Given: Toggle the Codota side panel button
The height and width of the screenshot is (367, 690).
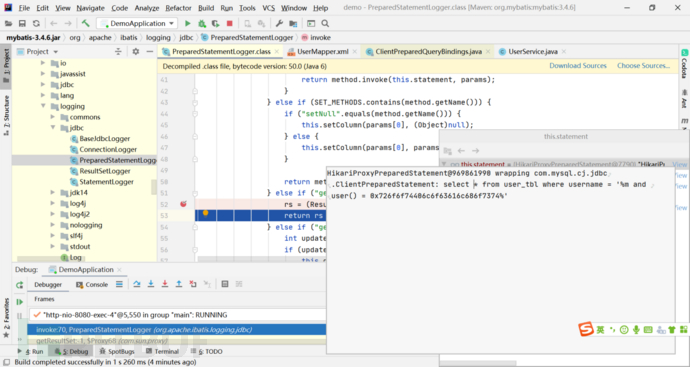Looking at the screenshot, I should [684, 63].
